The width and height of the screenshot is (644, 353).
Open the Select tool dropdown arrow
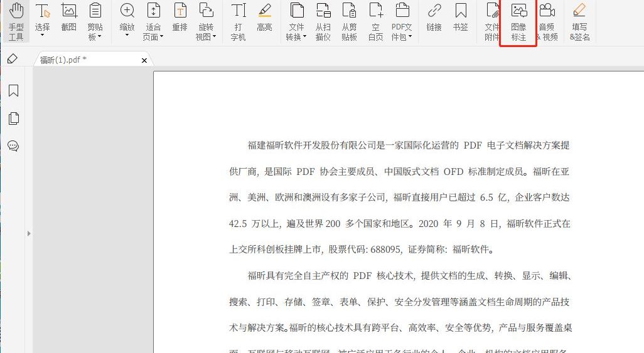(x=42, y=36)
